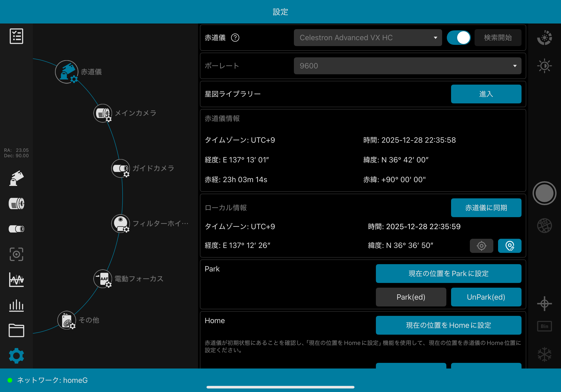Click the crosshair icon on right panel
Image resolution: width=561 pixels, height=392 pixels.
[544, 304]
